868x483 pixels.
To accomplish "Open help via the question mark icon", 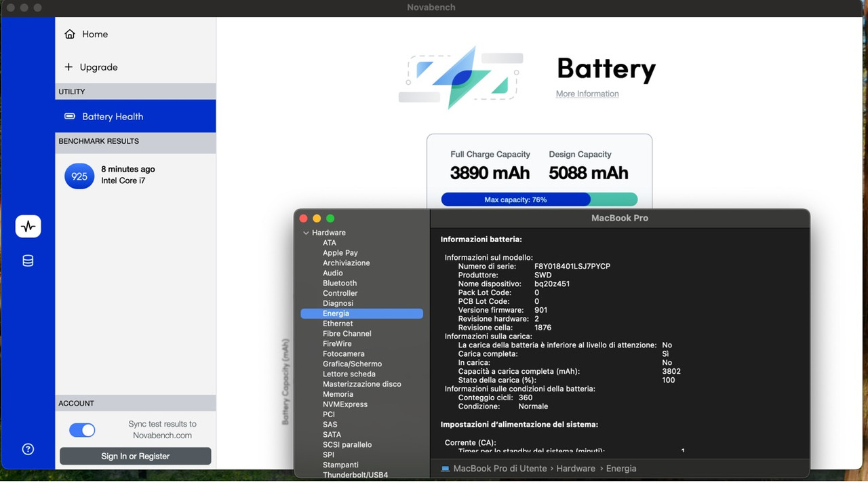I will (x=28, y=449).
